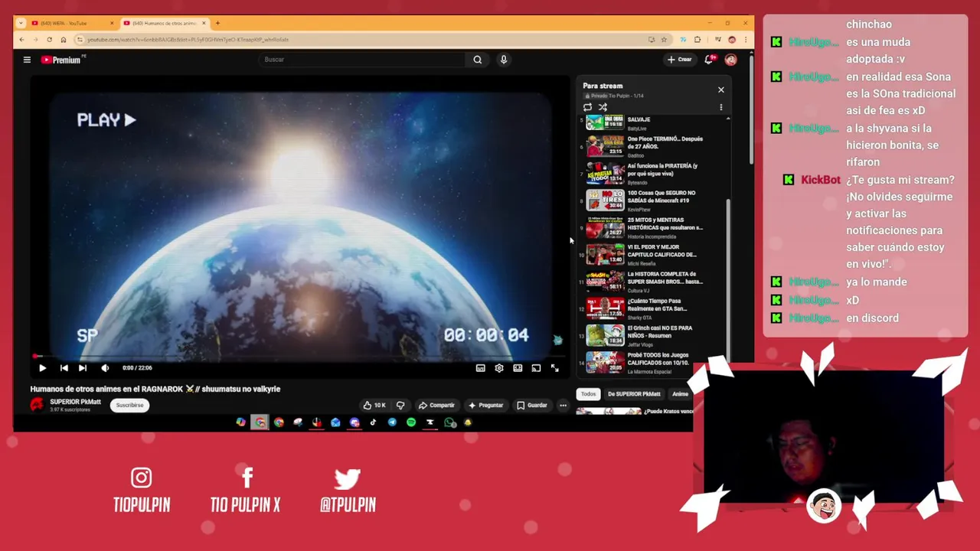Open YouTube notifications bell
Viewport: 980px width, 551px height.
click(x=710, y=60)
